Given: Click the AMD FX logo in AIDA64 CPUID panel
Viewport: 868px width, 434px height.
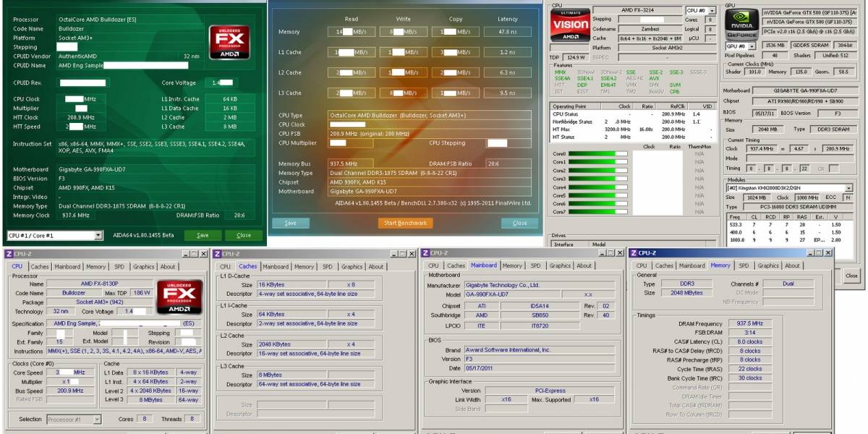Looking at the screenshot, I should 229,42.
